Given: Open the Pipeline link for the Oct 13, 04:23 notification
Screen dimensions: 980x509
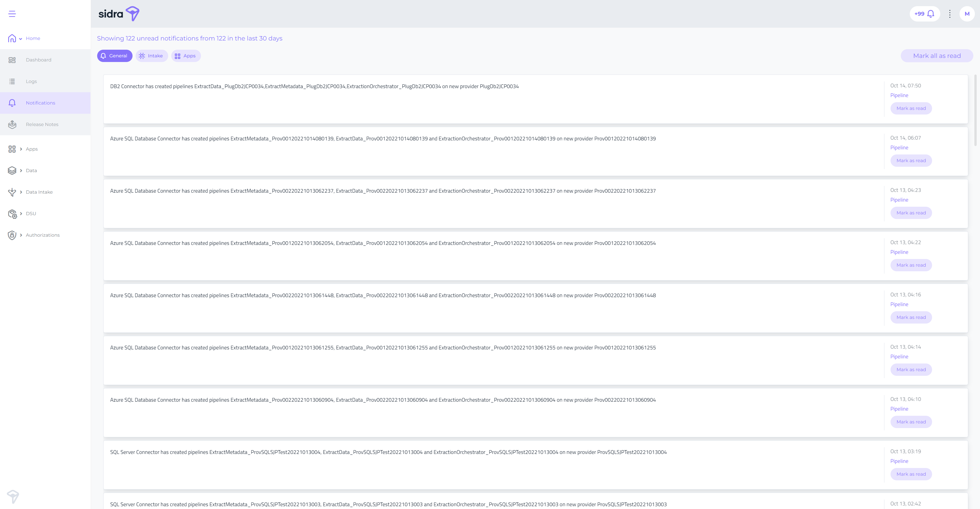Looking at the screenshot, I should (x=899, y=200).
